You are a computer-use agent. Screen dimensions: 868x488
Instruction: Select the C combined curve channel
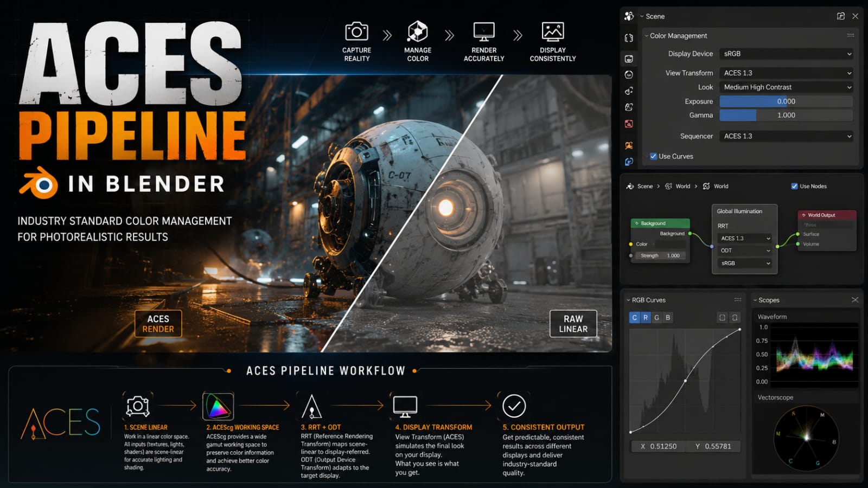[x=634, y=318]
